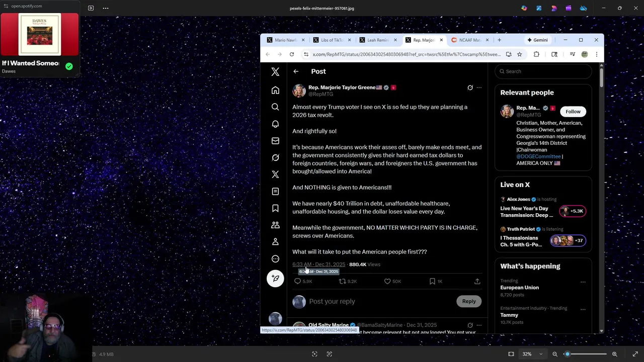Open Messages envelope in X sidebar
Image resolution: width=644 pixels, height=362 pixels.
(275, 141)
